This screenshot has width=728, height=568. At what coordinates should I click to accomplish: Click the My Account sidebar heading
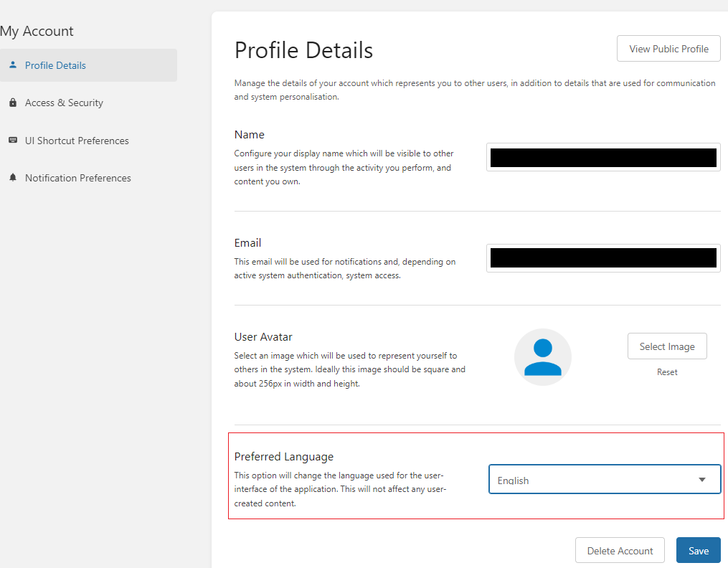pos(37,32)
